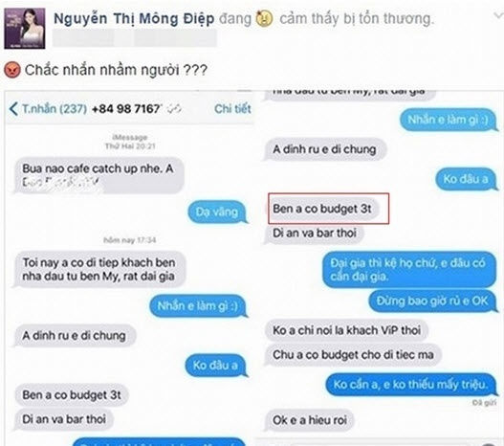The image size is (504, 446).
Task: Select the blue 'Dạ vâng' reply bubble
Action: (218, 212)
